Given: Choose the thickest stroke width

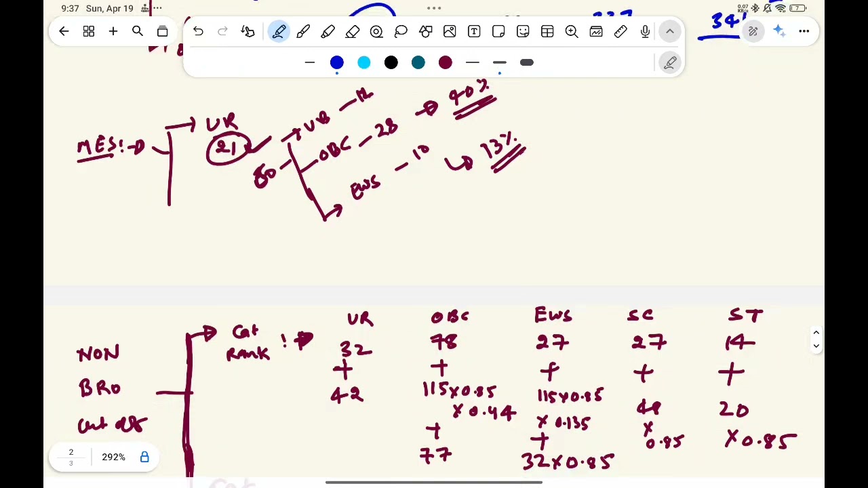Looking at the screenshot, I should coord(527,63).
